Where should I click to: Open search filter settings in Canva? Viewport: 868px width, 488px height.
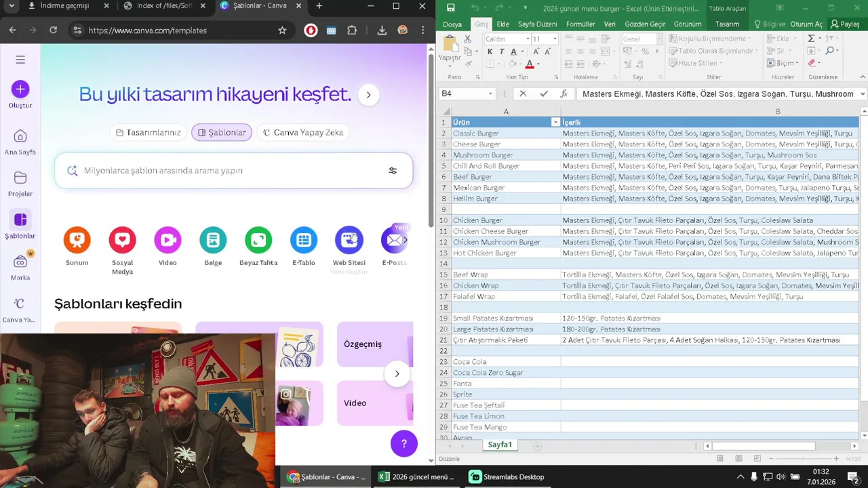click(393, 171)
